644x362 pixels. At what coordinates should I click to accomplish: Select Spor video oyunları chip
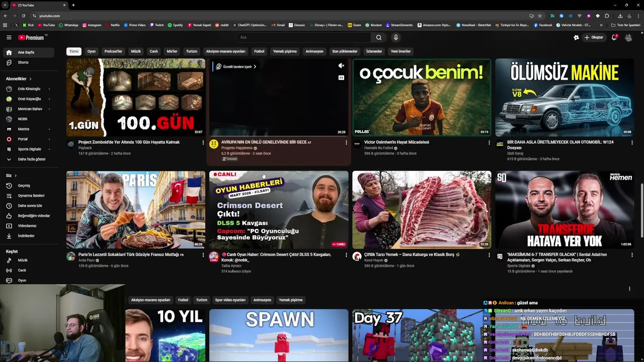(x=230, y=300)
